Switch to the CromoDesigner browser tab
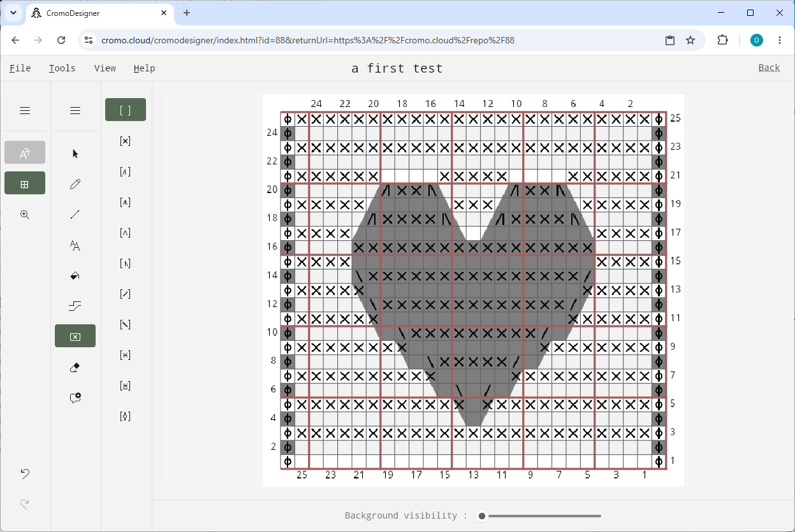The width and height of the screenshot is (795, 532). click(99, 13)
